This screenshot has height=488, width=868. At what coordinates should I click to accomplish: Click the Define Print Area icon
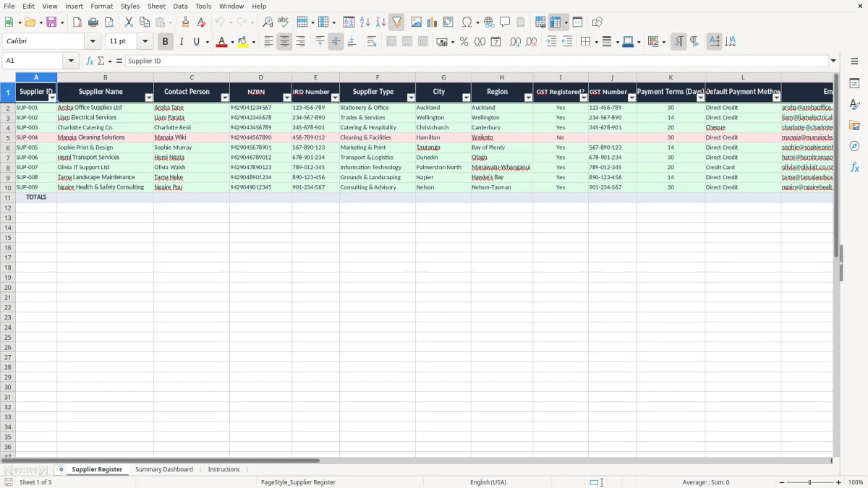point(540,22)
